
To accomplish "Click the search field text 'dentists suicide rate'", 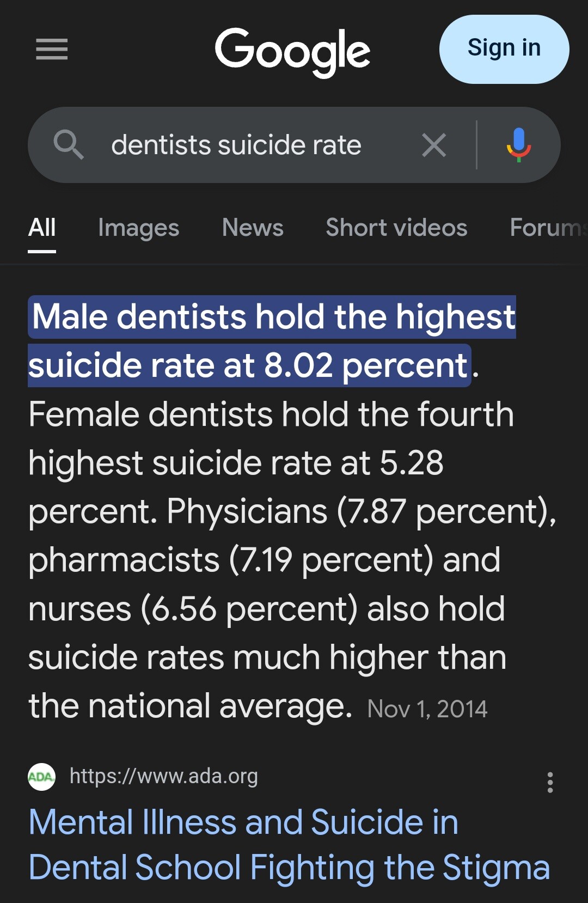I will click(236, 145).
